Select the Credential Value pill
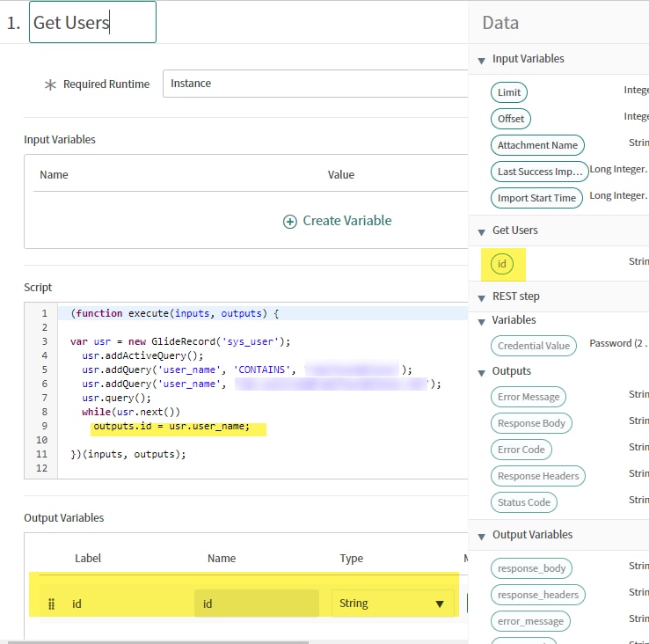Image resolution: width=649 pixels, height=644 pixels. (534, 346)
